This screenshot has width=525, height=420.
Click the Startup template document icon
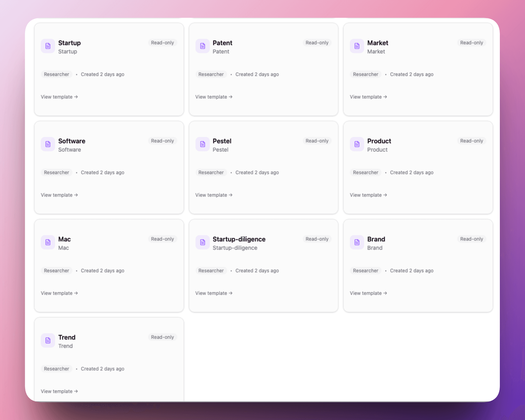[x=48, y=46]
